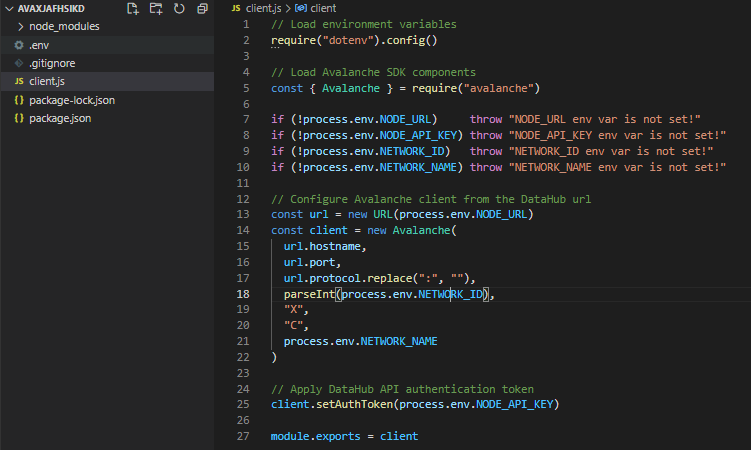
Task: Click NODE_URL in the line 7 condition
Action: pos(405,119)
